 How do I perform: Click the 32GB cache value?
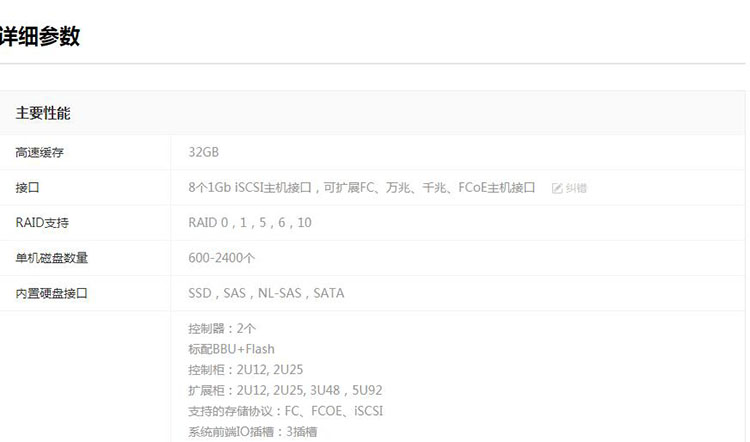tap(203, 152)
